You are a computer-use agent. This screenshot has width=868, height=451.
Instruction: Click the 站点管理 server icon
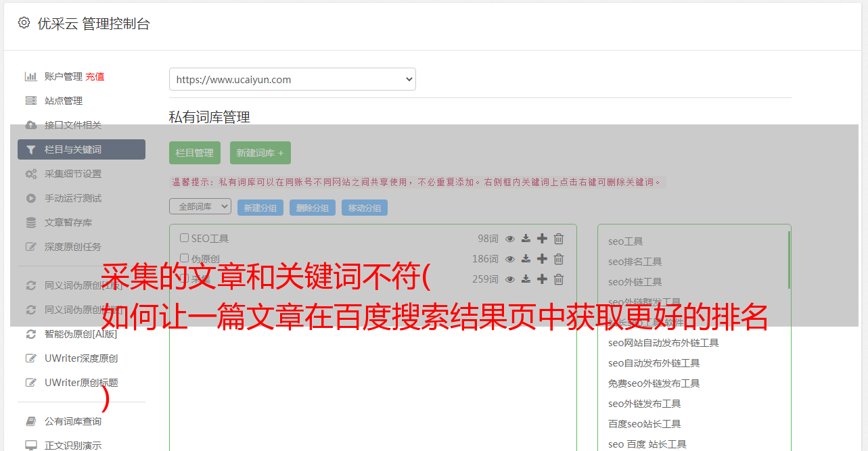(x=31, y=101)
